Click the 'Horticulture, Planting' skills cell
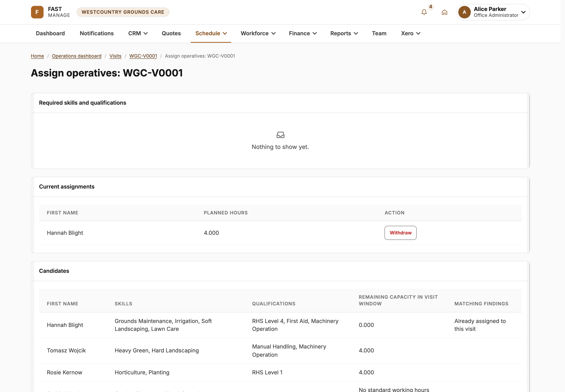The height and width of the screenshot is (392, 565). click(142, 372)
